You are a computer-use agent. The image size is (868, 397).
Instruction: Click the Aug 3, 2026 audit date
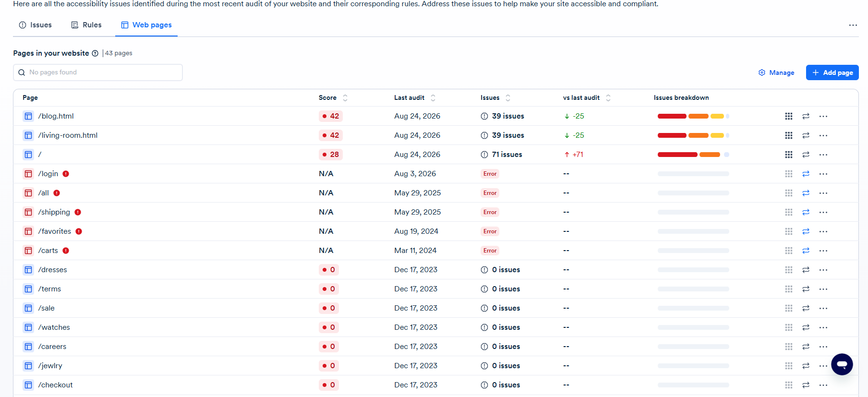pos(415,174)
